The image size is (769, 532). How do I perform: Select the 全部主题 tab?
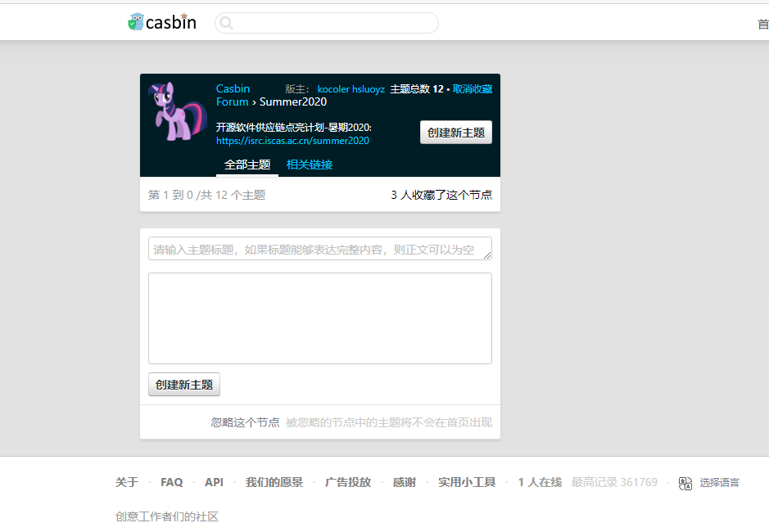point(247,164)
